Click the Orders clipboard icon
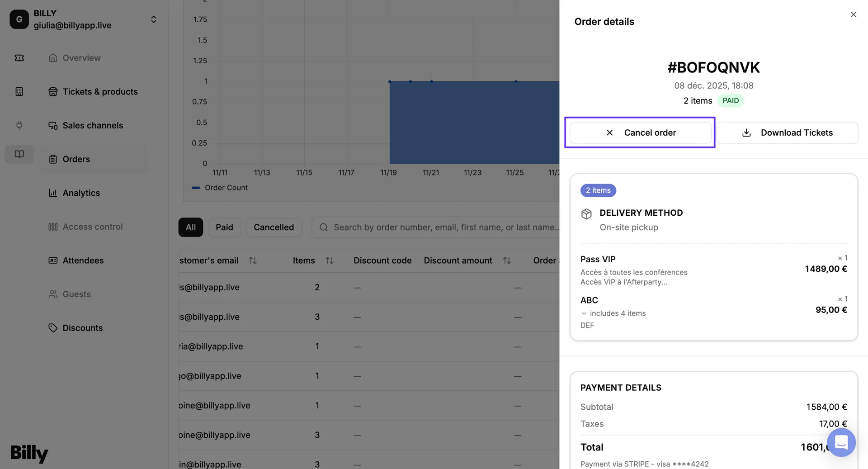Screen dimensions: 868x469 point(53,159)
